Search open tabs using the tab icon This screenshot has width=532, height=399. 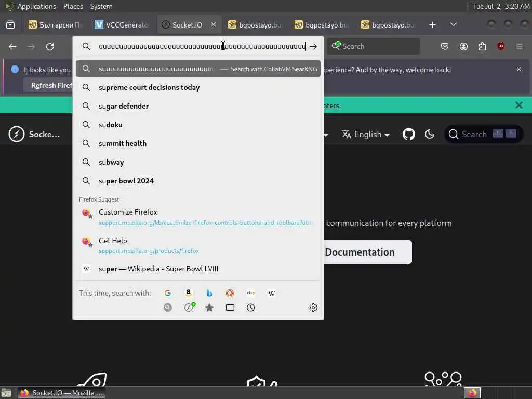[x=230, y=308]
